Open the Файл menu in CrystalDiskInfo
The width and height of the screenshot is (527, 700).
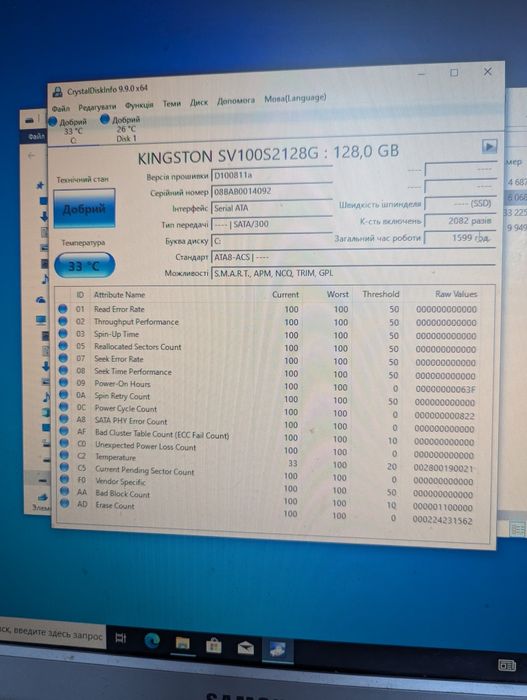coord(61,108)
